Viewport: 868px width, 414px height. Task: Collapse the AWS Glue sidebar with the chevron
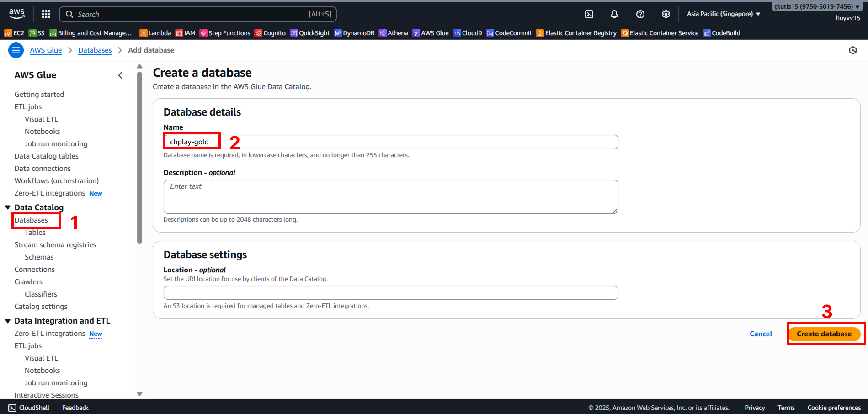pos(120,75)
